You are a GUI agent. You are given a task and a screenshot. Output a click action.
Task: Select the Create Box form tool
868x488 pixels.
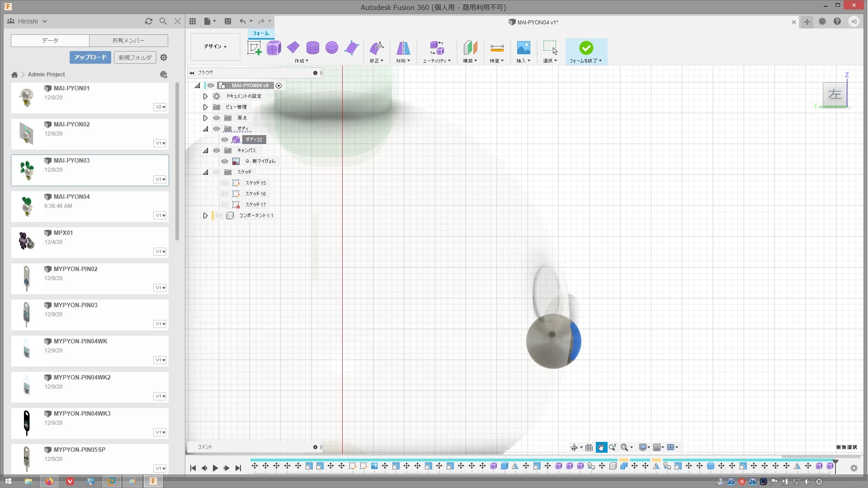click(x=274, y=48)
